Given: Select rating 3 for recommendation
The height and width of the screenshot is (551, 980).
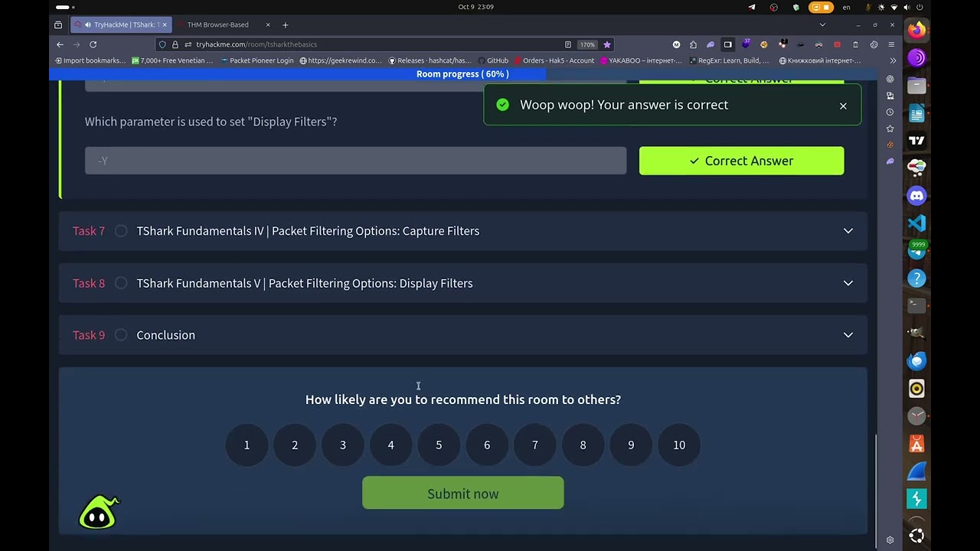Looking at the screenshot, I should point(343,445).
